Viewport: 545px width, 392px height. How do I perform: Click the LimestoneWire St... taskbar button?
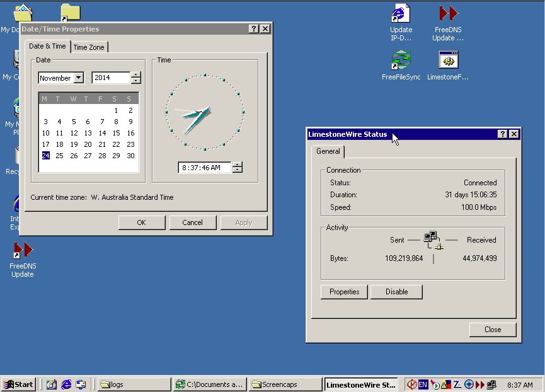361,384
